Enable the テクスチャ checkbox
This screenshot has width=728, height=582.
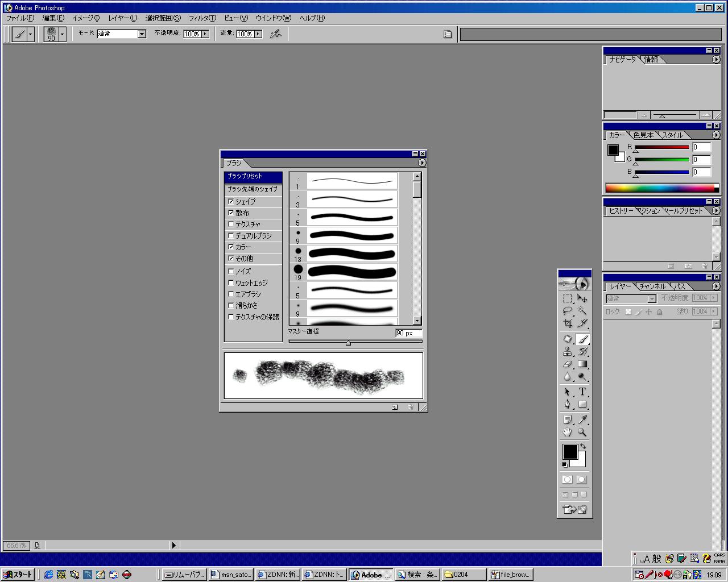coord(231,224)
